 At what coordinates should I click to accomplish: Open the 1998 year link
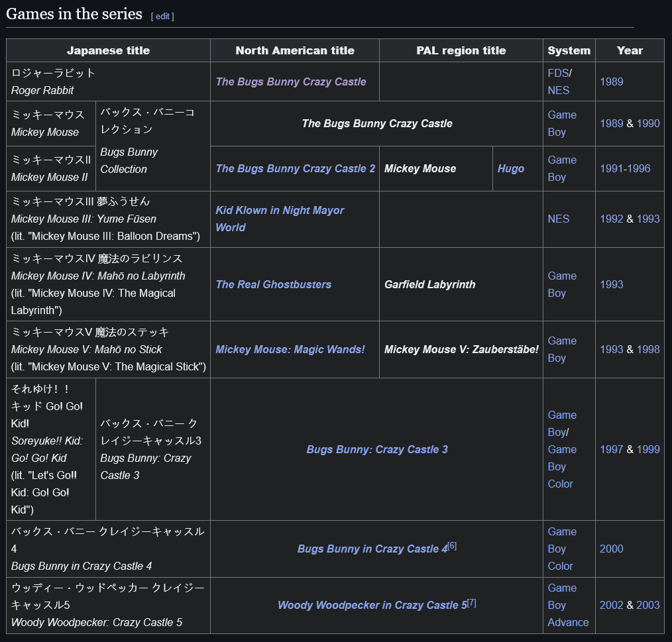648,349
